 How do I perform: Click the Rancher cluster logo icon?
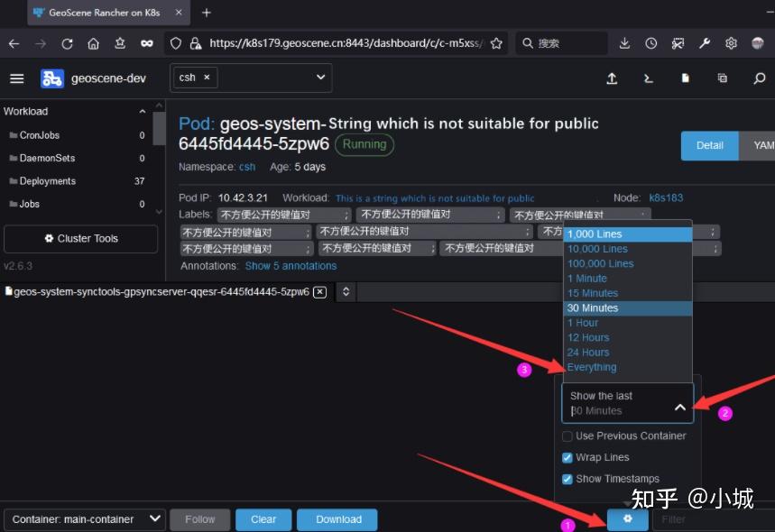coord(51,78)
